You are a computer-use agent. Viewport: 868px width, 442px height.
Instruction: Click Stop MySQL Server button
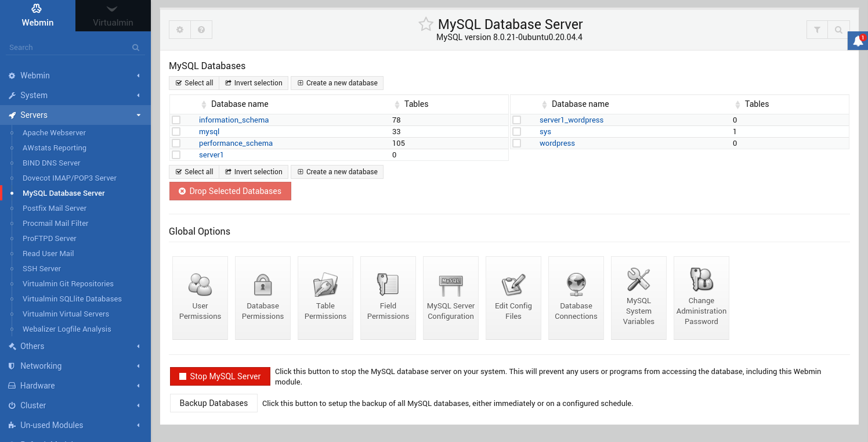click(220, 376)
